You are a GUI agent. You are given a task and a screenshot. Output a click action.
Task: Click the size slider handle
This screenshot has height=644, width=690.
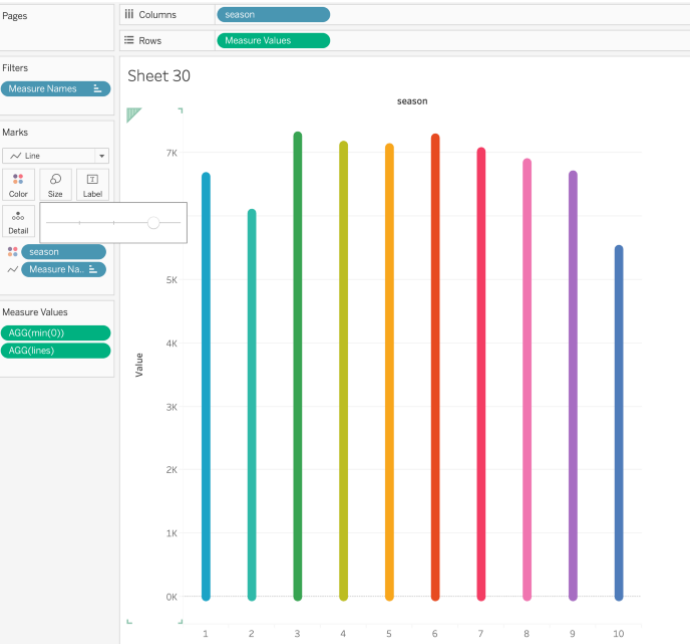pyautogui.click(x=153, y=223)
